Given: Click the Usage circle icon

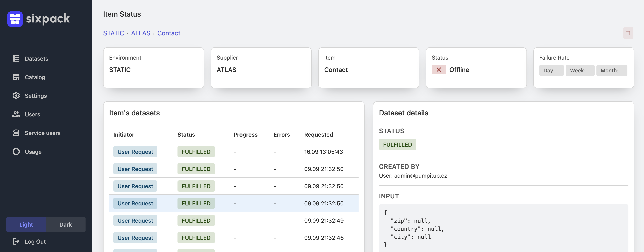Looking at the screenshot, I should [x=16, y=152].
